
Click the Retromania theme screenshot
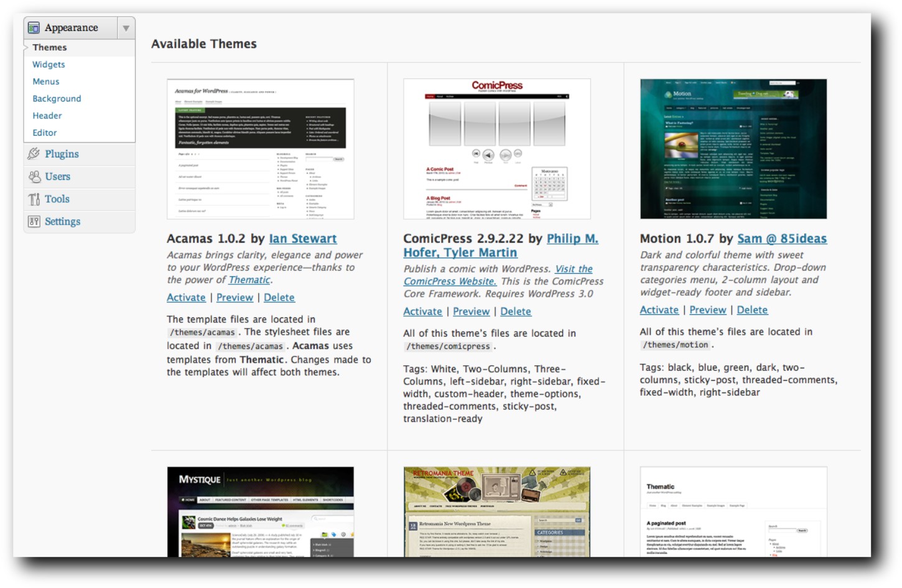click(x=497, y=512)
